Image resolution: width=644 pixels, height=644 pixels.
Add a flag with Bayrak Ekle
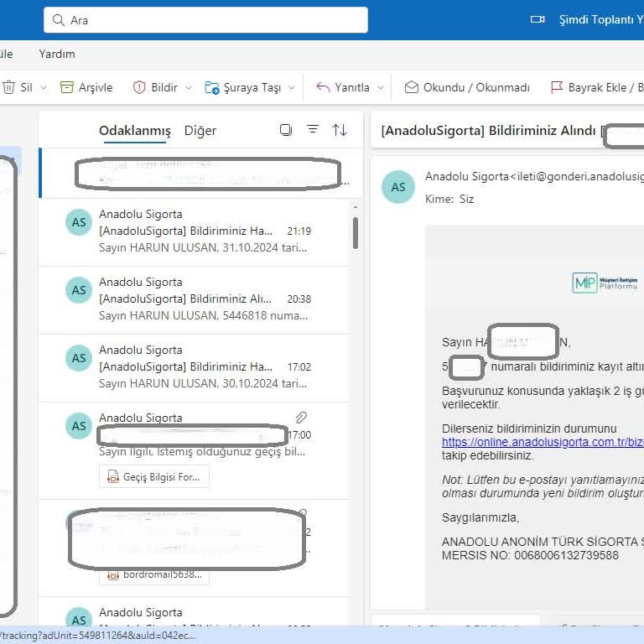click(x=597, y=87)
